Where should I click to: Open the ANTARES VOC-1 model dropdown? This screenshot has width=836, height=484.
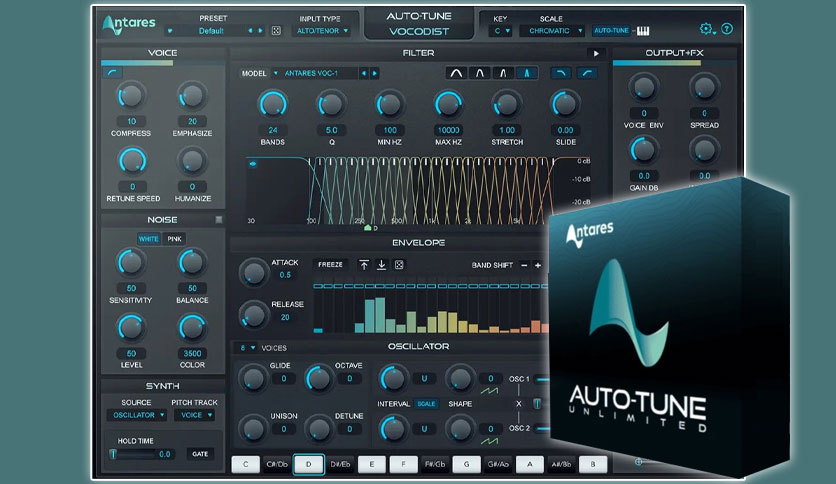click(x=315, y=73)
